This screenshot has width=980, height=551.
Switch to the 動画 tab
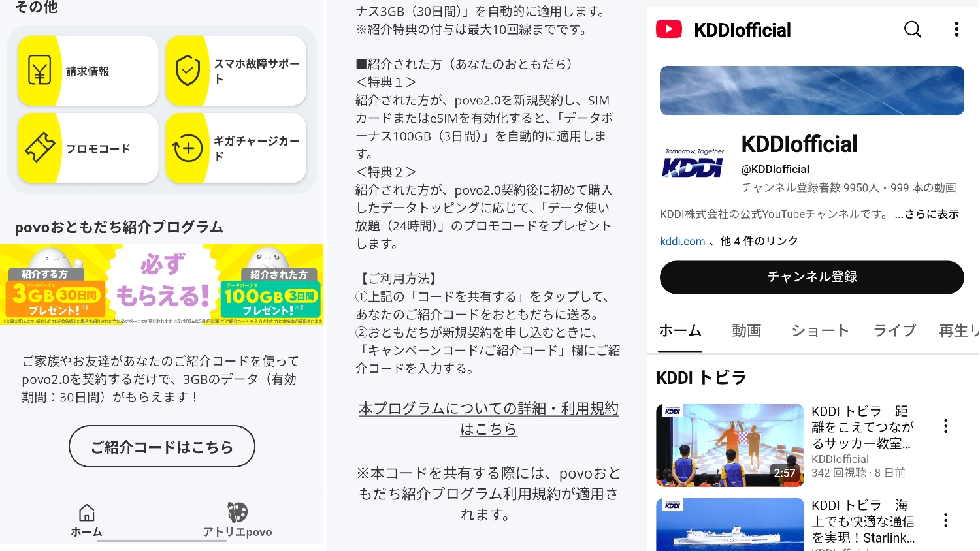(747, 331)
